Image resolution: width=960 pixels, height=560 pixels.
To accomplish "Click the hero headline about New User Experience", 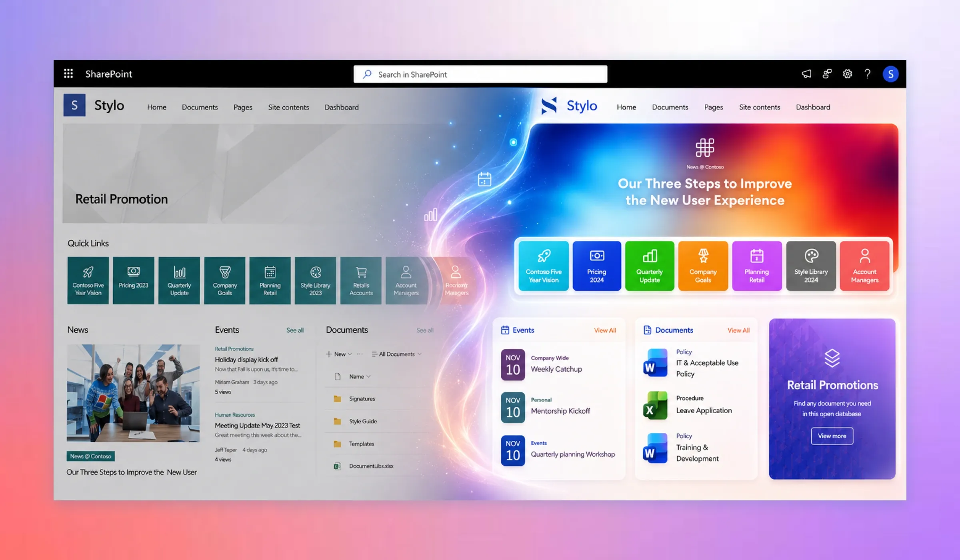I will [x=705, y=192].
